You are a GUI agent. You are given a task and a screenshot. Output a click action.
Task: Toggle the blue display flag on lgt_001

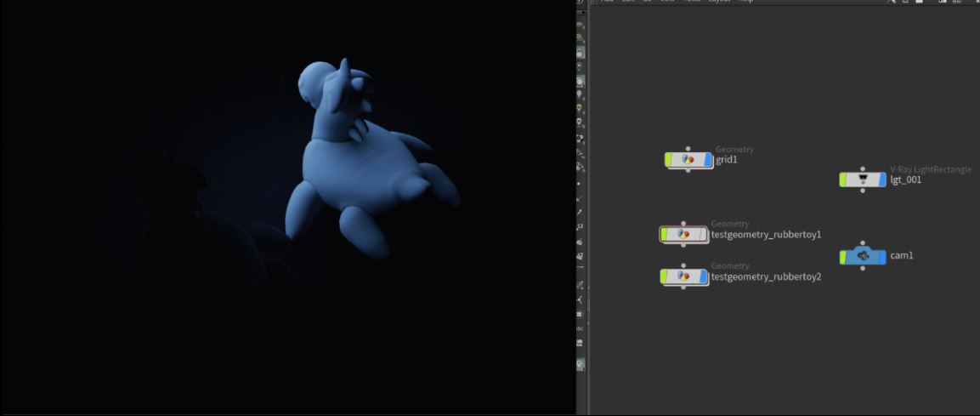[882, 180]
